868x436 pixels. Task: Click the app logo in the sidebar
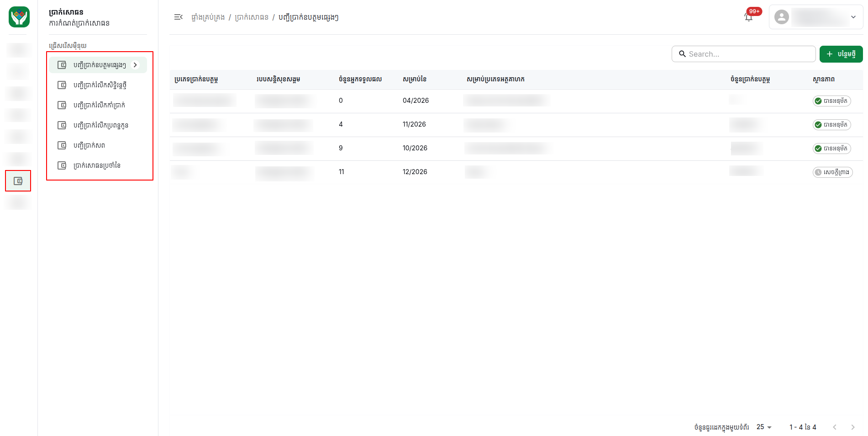click(x=19, y=17)
